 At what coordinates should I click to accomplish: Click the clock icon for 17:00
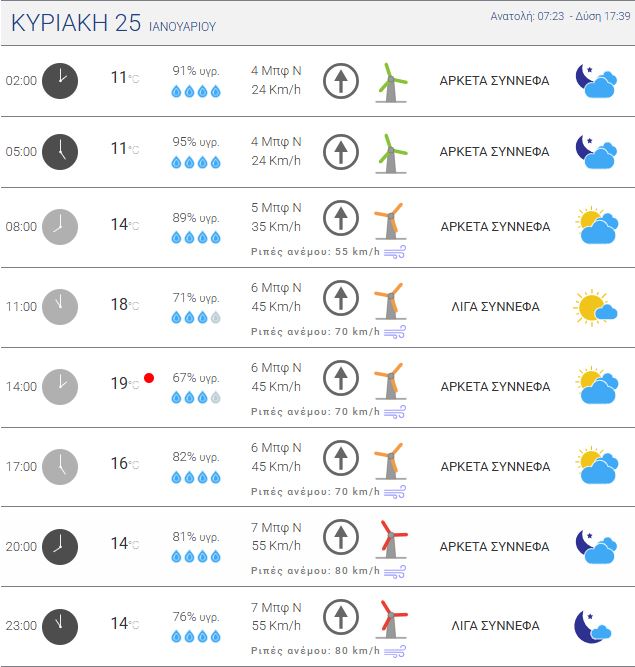(x=60, y=466)
